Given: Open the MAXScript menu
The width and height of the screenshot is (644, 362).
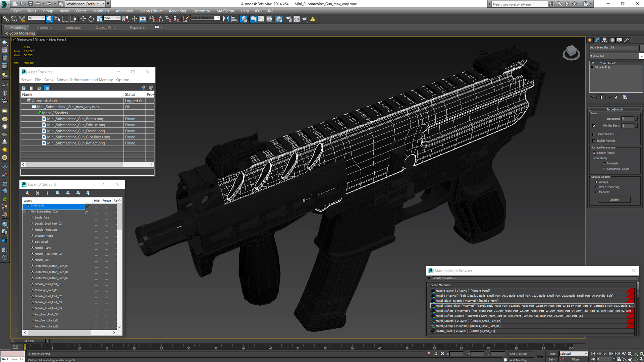Looking at the screenshot, I should click(225, 11).
